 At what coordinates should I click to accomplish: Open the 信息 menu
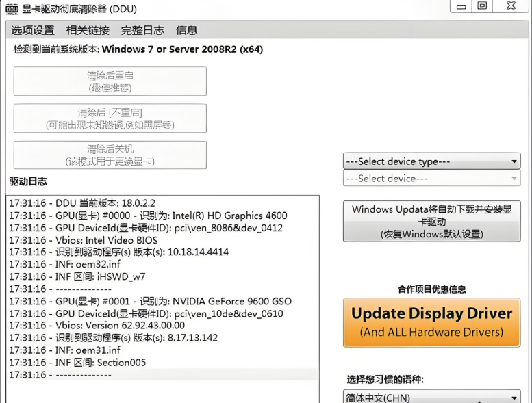pos(187,30)
